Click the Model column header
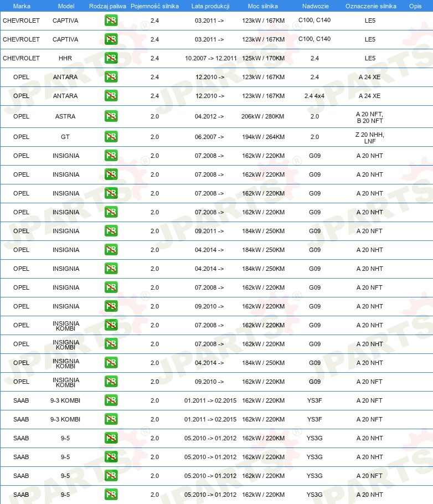The width and height of the screenshot is (433, 504). 66,6
